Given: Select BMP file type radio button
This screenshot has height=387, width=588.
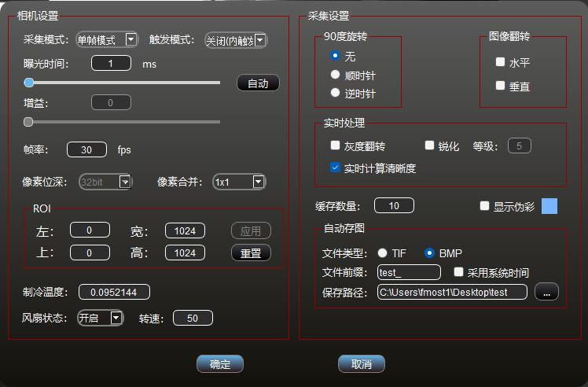Looking at the screenshot, I should tap(429, 253).
